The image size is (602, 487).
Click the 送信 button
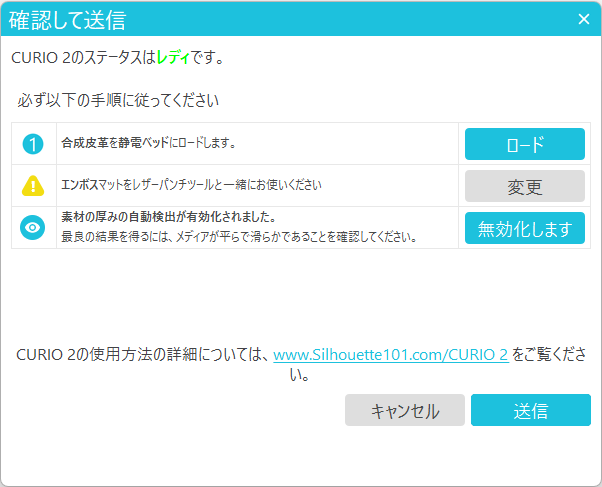pos(531,410)
